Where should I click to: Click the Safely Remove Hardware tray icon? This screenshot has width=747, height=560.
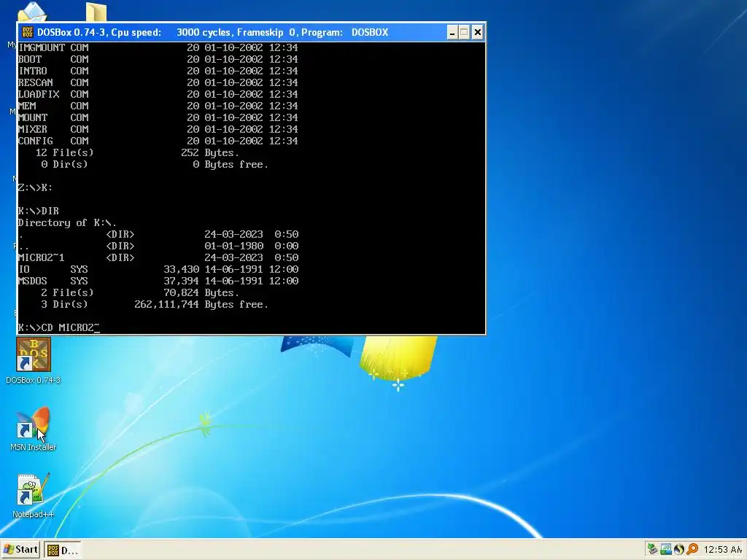click(652, 549)
